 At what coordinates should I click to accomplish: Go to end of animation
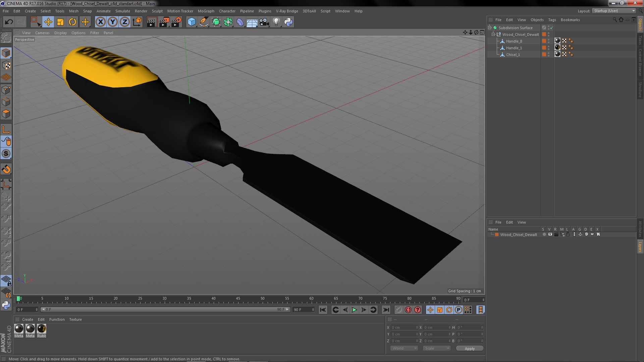point(386,310)
